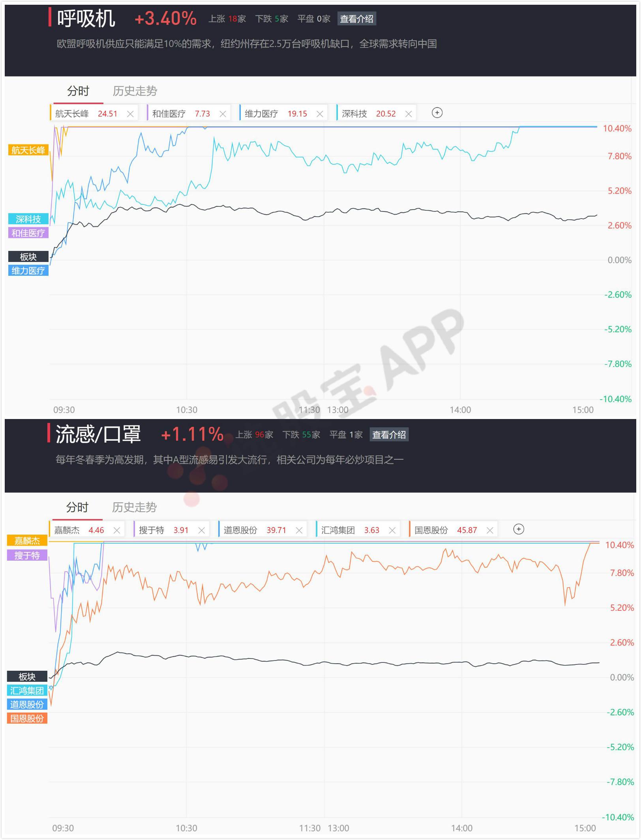Add a stock using the plus icon in 呼吸机 section

(x=437, y=113)
